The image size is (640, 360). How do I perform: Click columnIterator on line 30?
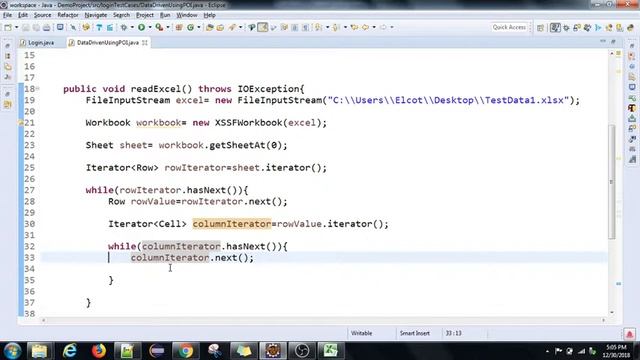232,224
